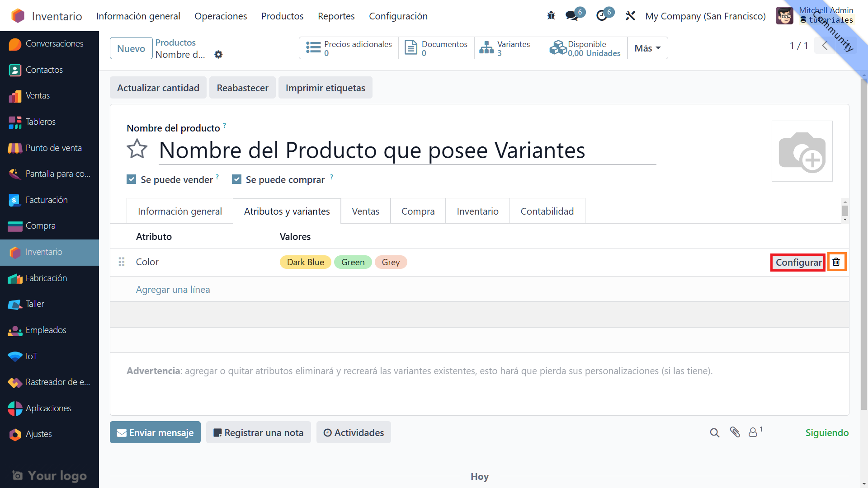This screenshot has height=488, width=868.
Task: Uncheck the Se puede comprar checkbox
Action: (x=236, y=179)
